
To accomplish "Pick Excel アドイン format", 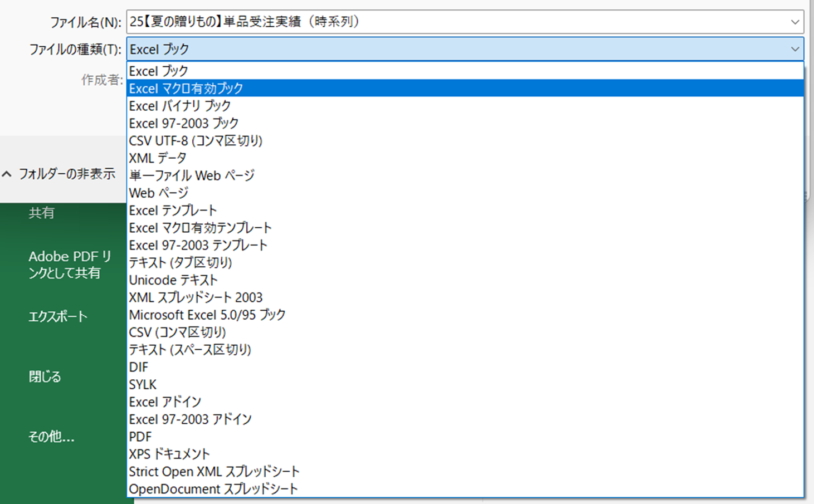I will coord(465,402).
